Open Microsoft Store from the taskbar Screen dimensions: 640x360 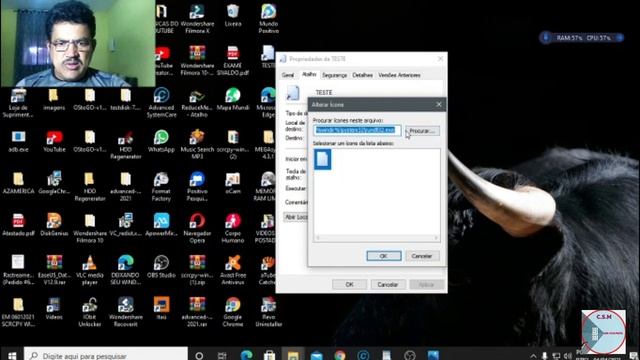[269, 356]
